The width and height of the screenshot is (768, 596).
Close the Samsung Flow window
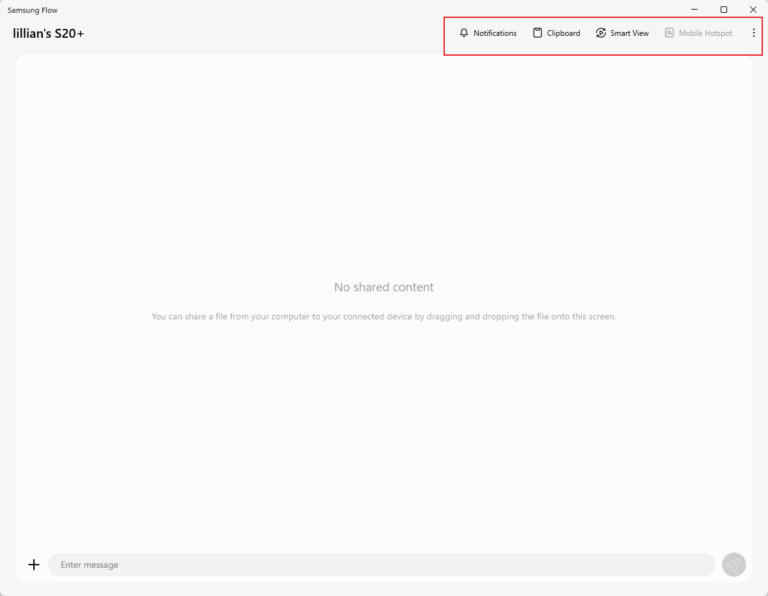click(x=753, y=9)
